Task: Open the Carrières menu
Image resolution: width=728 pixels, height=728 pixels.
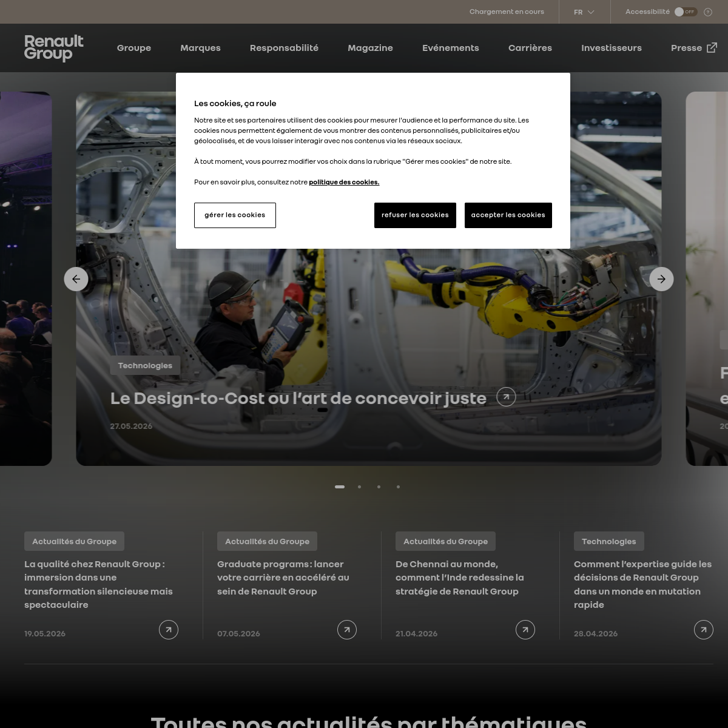Action: (530, 48)
